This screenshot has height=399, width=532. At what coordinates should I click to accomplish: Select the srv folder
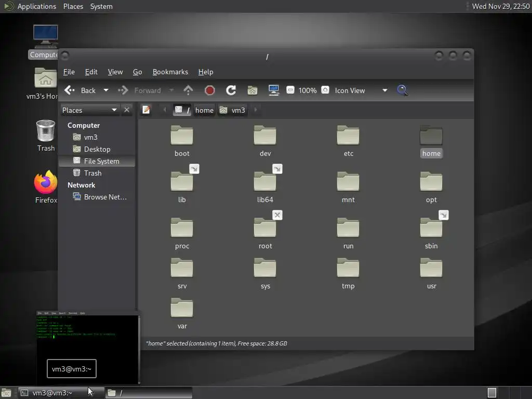(x=182, y=273)
